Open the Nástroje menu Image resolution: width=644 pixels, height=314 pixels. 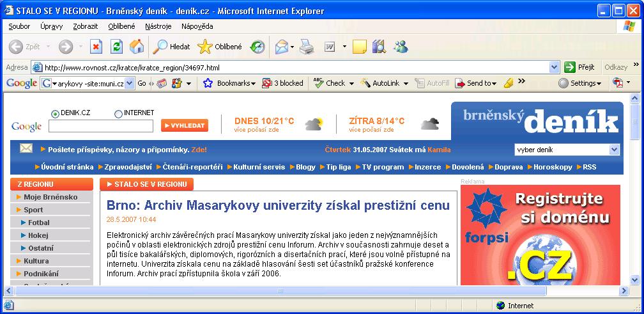coord(158,26)
